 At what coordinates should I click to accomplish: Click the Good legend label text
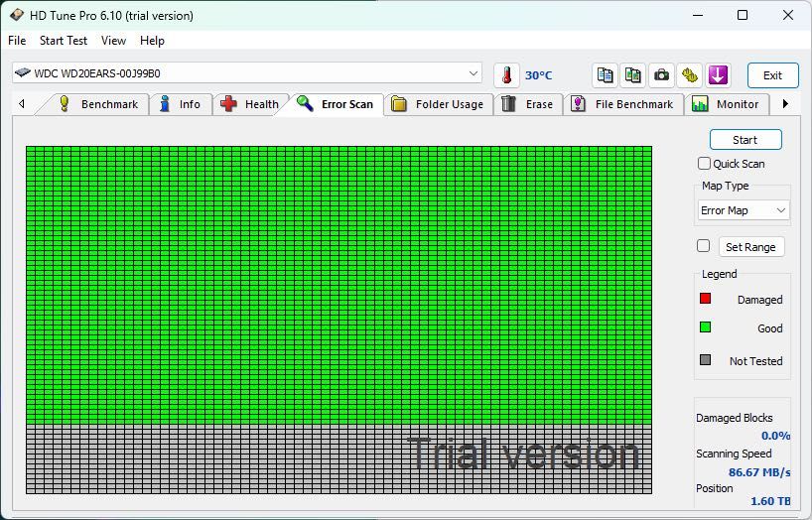(769, 328)
